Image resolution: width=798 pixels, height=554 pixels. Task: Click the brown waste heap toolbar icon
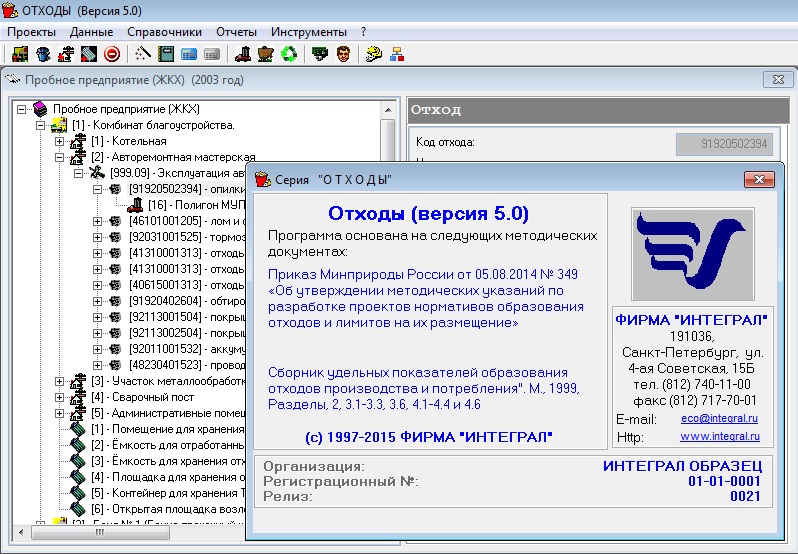click(x=266, y=54)
